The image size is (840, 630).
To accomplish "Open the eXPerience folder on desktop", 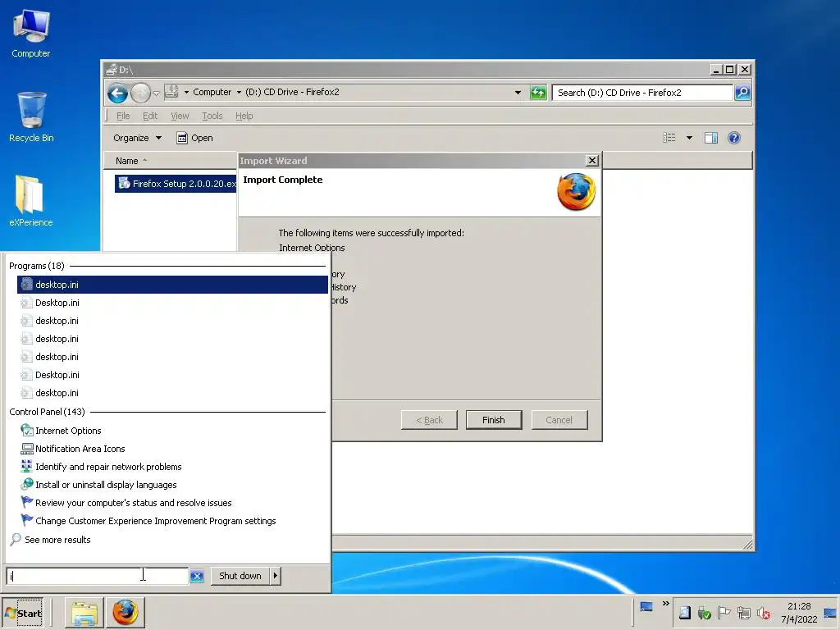I will coord(30,201).
